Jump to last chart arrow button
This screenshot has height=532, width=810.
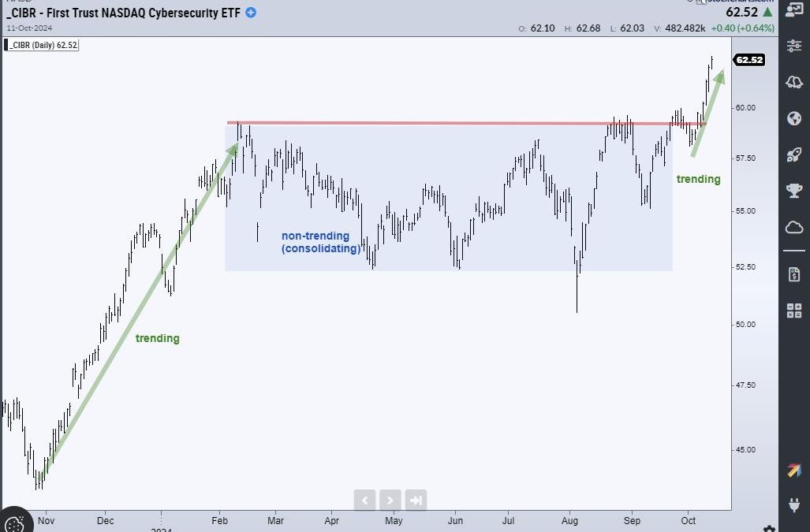(416, 500)
